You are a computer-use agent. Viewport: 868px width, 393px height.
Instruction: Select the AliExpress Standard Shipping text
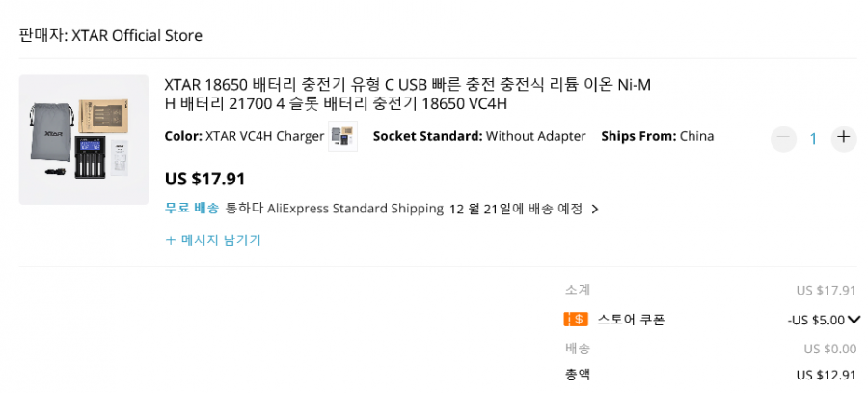pyautogui.click(x=355, y=209)
